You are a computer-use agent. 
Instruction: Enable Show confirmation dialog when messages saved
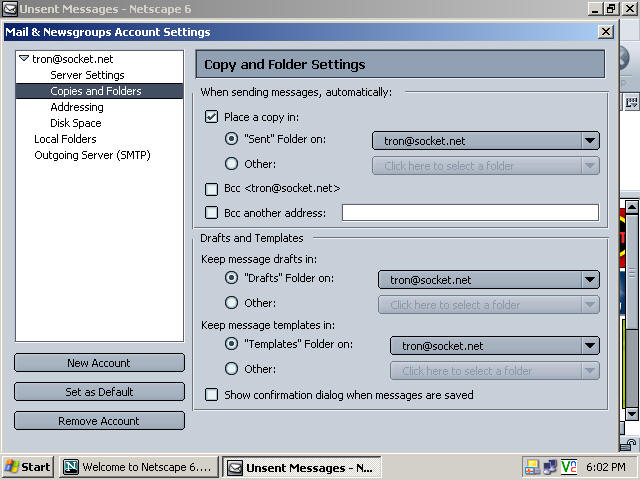pyautogui.click(x=211, y=395)
